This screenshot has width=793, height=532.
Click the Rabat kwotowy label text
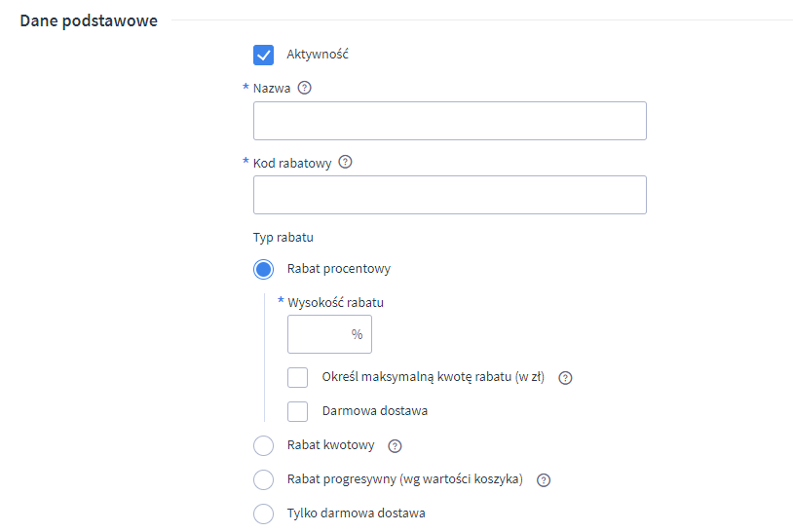(330, 446)
